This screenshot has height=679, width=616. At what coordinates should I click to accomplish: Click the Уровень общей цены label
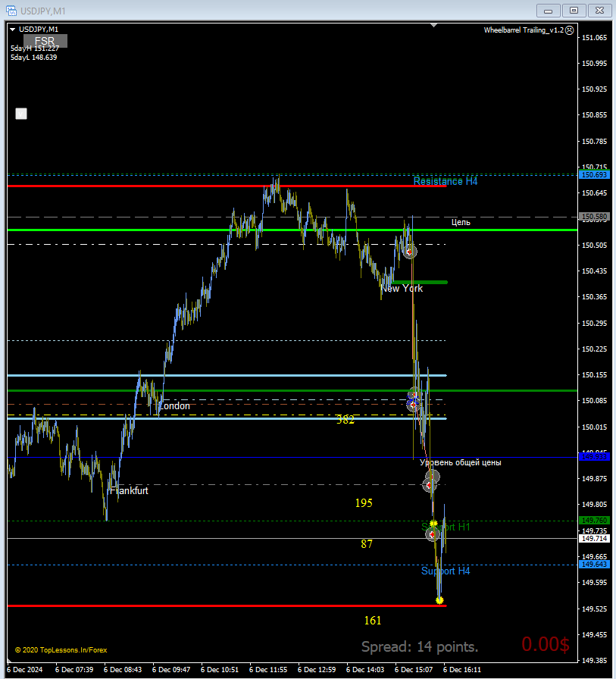[460, 462]
